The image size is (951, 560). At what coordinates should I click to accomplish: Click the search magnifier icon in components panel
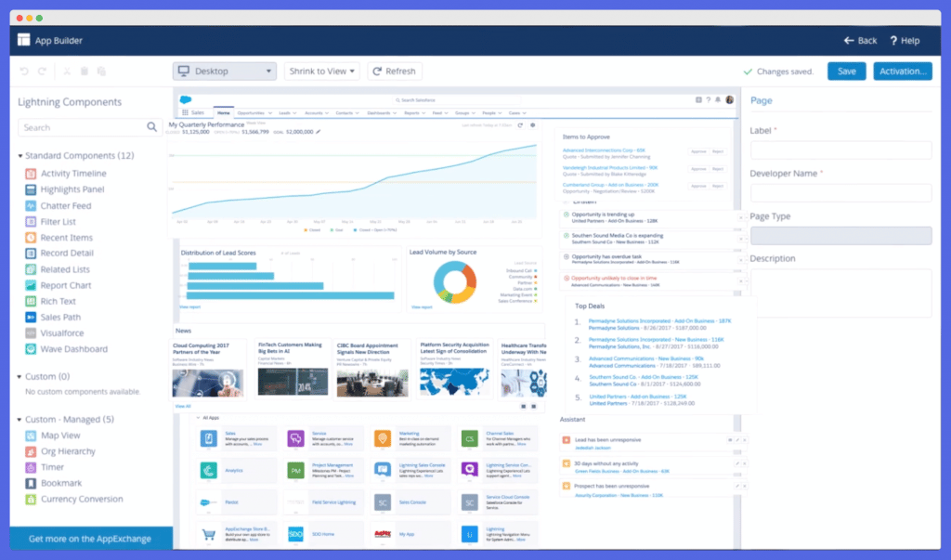point(151,127)
